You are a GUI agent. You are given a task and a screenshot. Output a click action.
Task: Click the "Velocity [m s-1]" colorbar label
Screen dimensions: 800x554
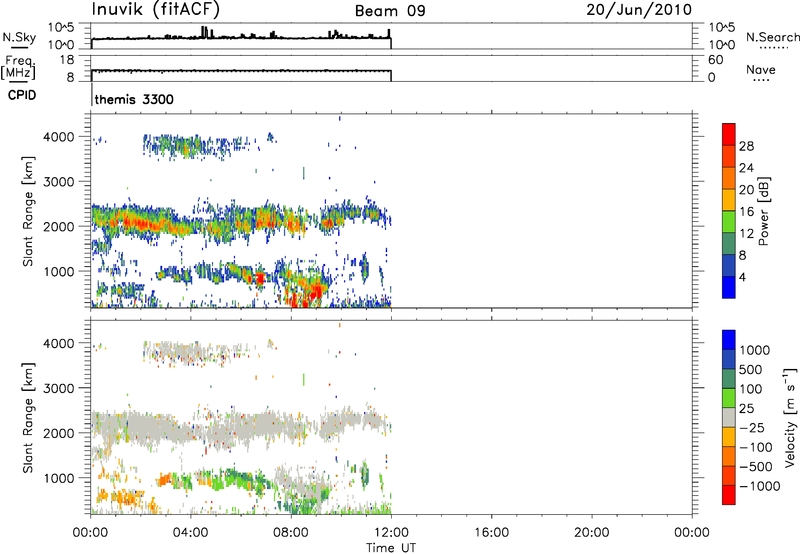tap(790, 417)
